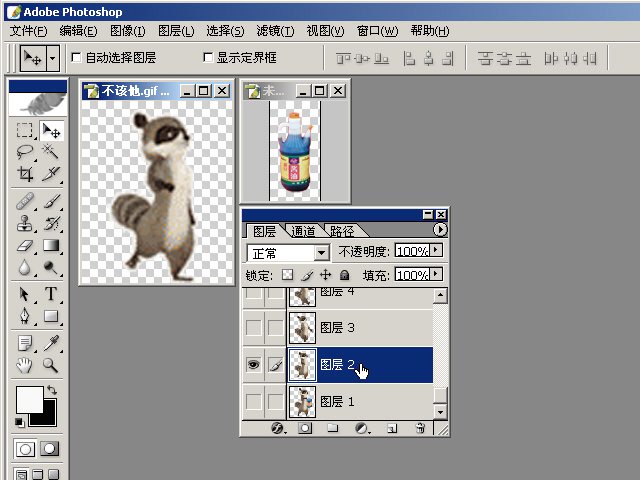Add a layer mask to layer
Image resolution: width=640 pixels, height=480 pixels.
click(305, 428)
